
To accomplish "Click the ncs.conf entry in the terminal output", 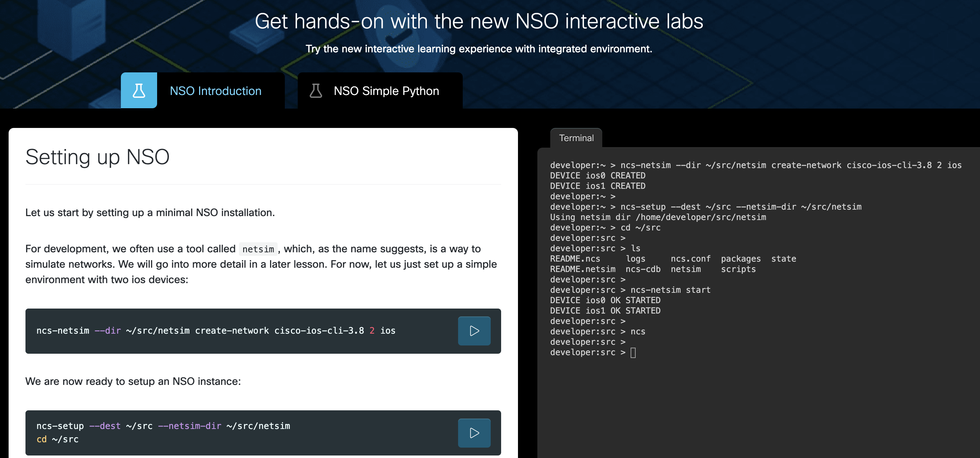I will [691, 259].
